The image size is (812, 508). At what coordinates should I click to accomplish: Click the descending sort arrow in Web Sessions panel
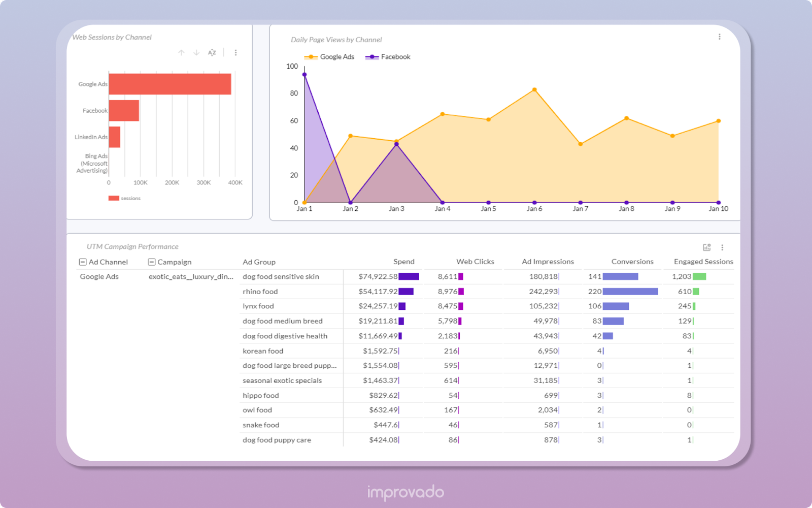tap(196, 52)
